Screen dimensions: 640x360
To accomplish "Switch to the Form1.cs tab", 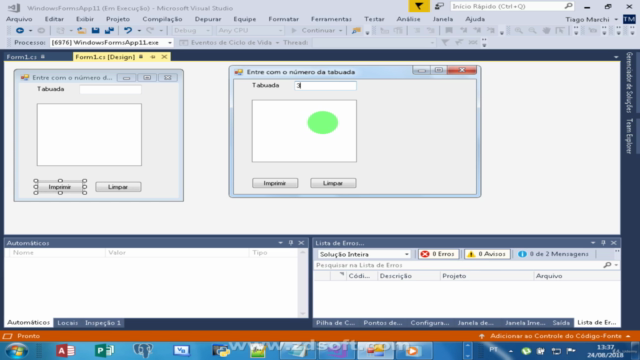I will [x=25, y=57].
